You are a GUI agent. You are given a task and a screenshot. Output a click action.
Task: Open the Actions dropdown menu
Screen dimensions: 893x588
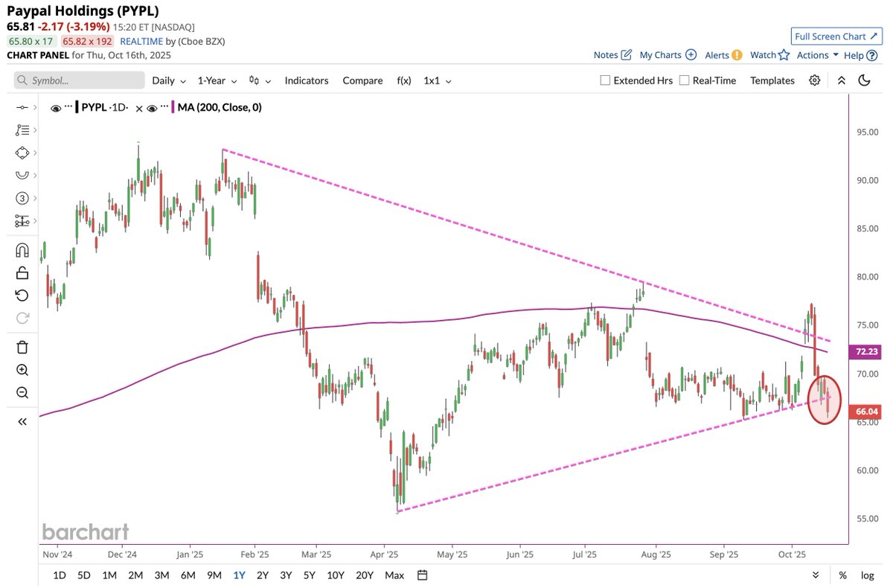click(x=817, y=55)
